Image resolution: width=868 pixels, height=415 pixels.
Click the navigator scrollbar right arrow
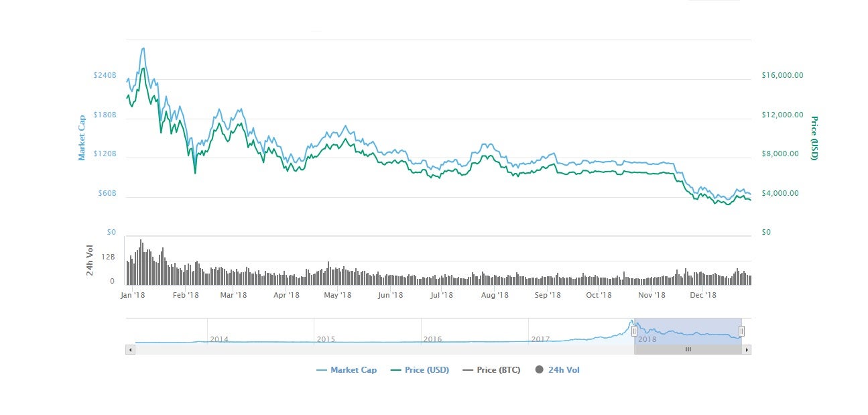tap(747, 349)
